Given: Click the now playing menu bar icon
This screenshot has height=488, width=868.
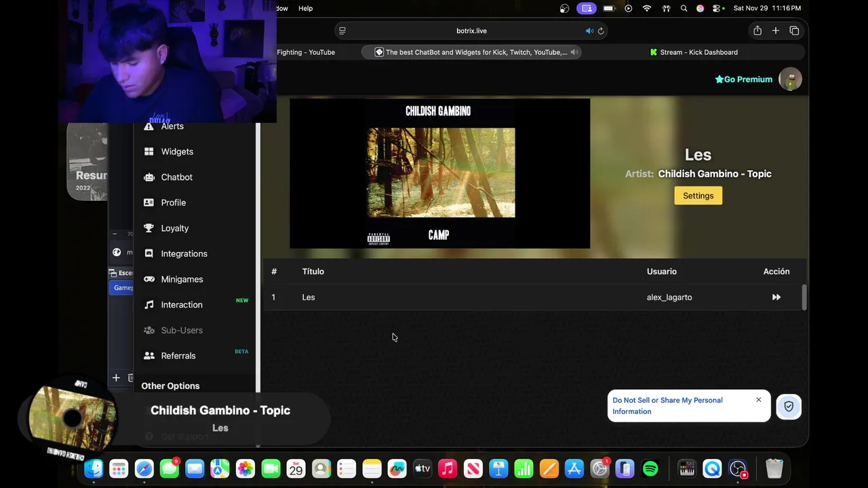Looking at the screenshot, I should 629,8.
